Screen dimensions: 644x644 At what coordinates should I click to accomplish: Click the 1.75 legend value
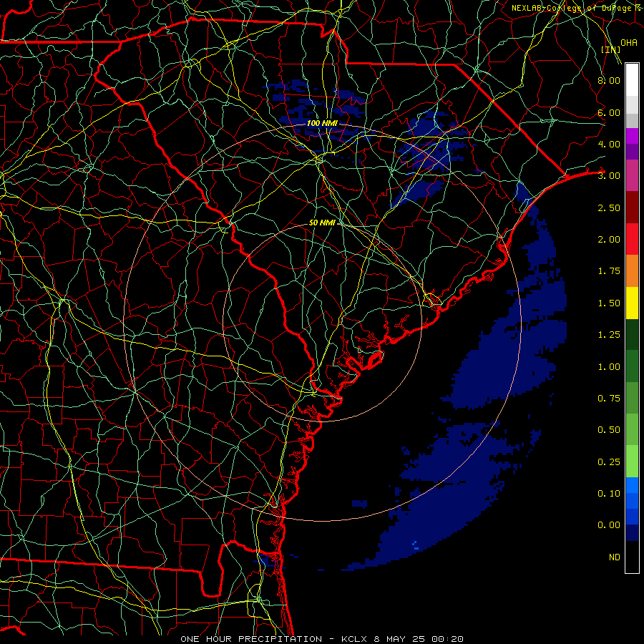click(609, 271)
